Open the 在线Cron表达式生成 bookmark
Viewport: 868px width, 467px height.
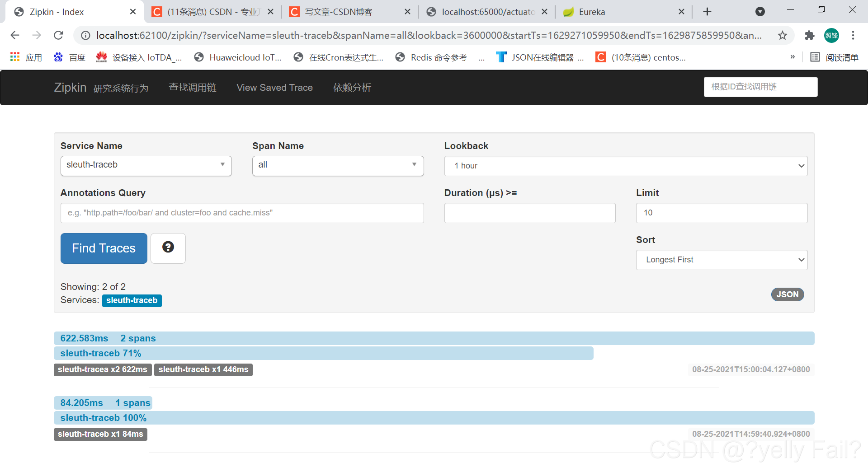point(338,57)
